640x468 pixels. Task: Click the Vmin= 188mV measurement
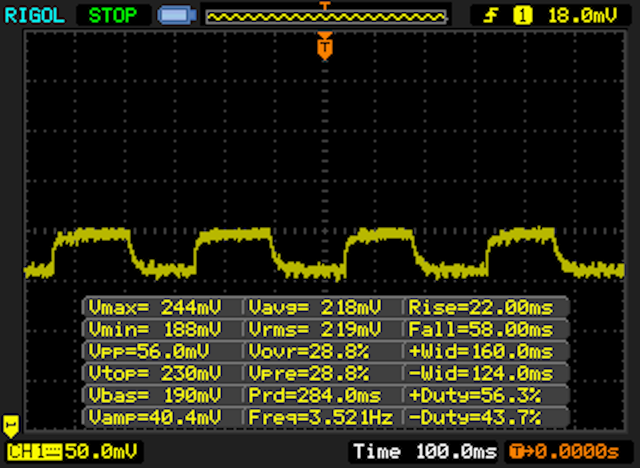pyautogui.click(x=155, y=329)
